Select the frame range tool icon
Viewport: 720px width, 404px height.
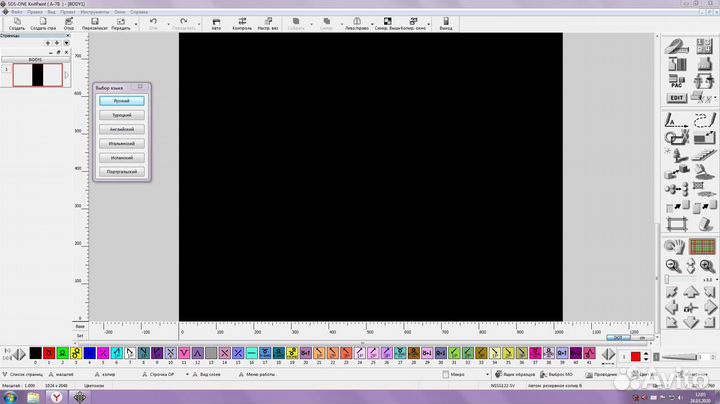(676, 224)
